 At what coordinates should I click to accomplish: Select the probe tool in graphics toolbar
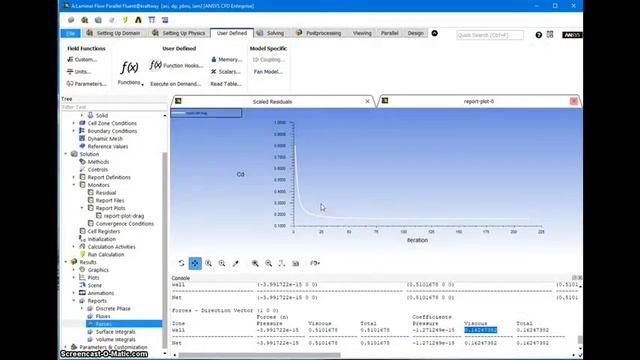tap(236, 263)
